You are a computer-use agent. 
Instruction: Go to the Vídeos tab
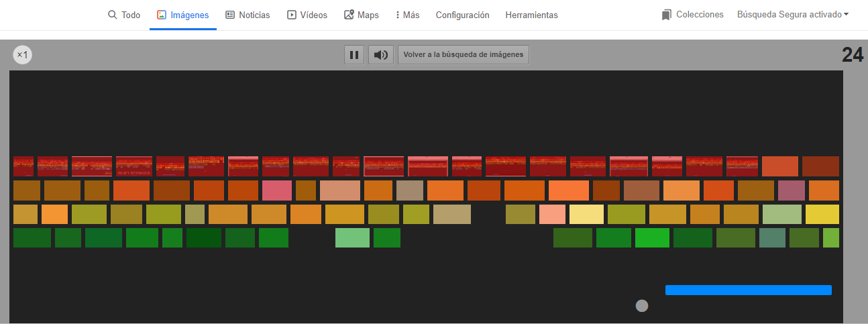pos(307,15)
